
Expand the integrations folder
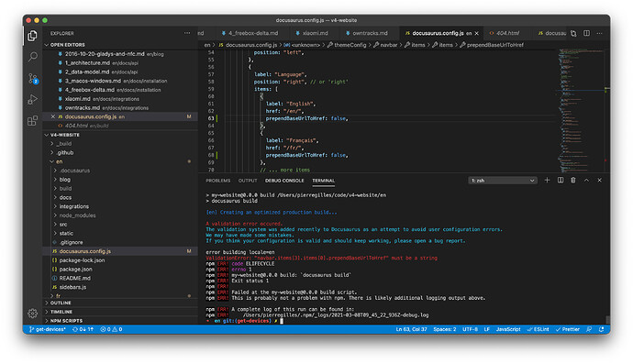pos(120,206)
